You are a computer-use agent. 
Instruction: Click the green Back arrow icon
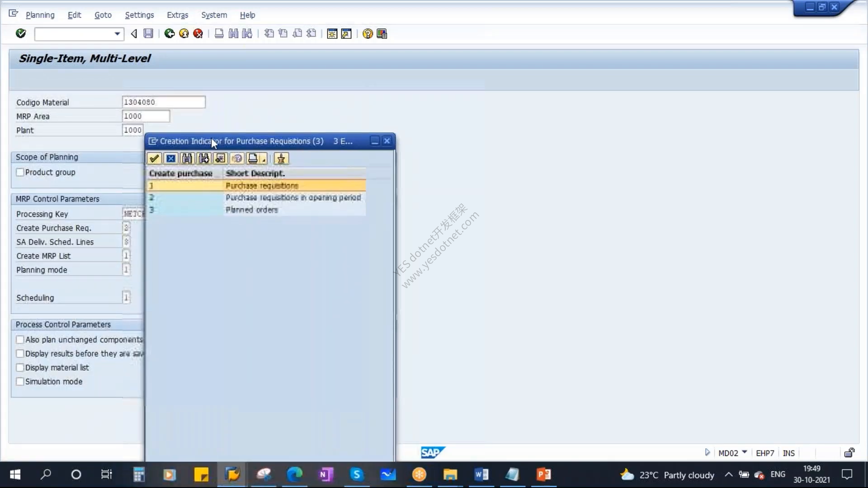[x=169, y=33]
